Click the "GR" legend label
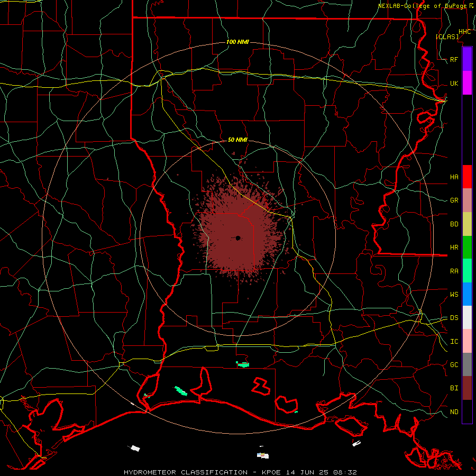The image size is (476, 476). coord(454,200)
